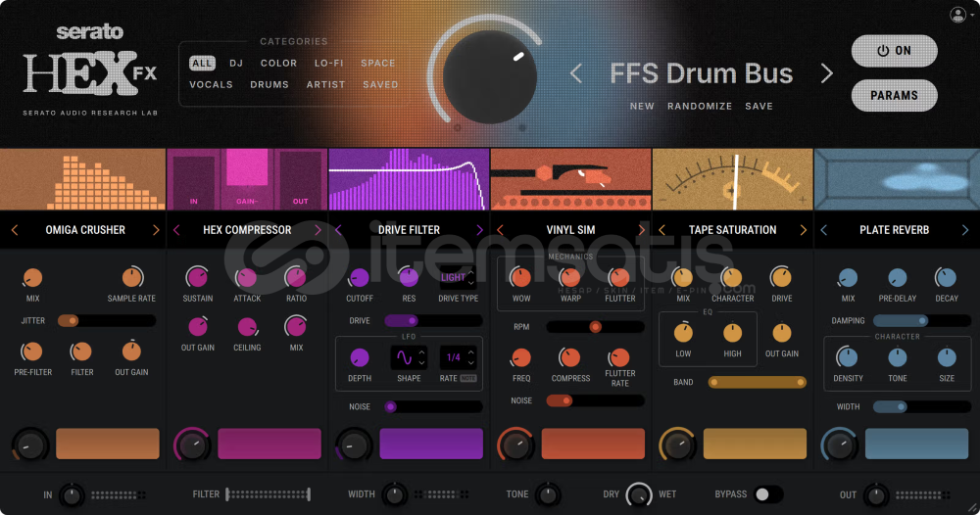Select the DRUMS category
The image size is (980, 515).
[269, 85]
